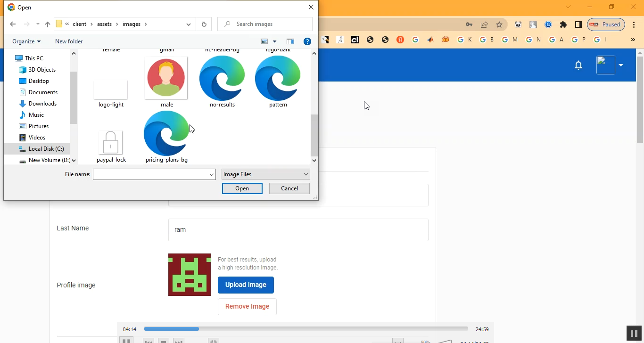This screenshot has height=343, width=644.
Task: Click the New folder button
Action: [69, 41]
